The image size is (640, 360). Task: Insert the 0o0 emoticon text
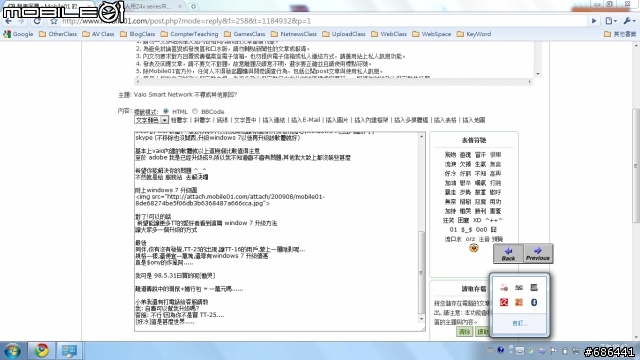pos(481,229)
